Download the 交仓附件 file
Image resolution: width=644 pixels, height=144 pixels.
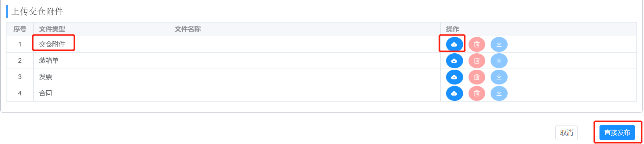coord(499,44)
